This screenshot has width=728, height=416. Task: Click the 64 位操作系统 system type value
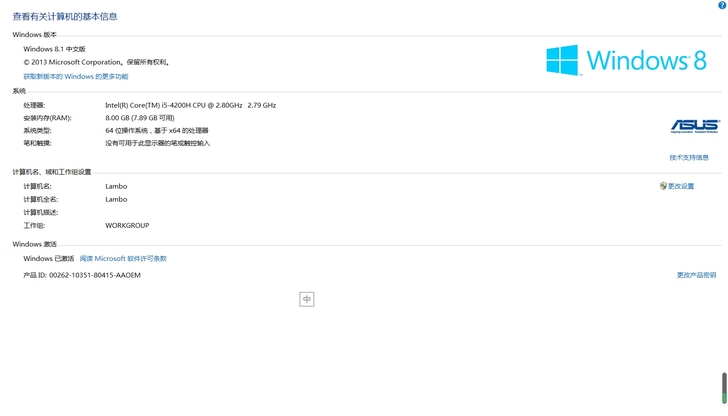click(157, 130)
